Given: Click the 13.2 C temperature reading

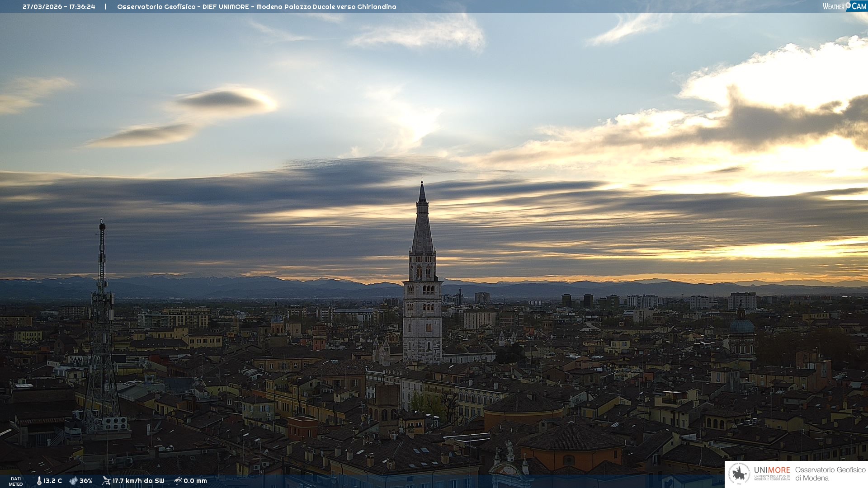Looking at the screenshot, I should coord(52,481).
